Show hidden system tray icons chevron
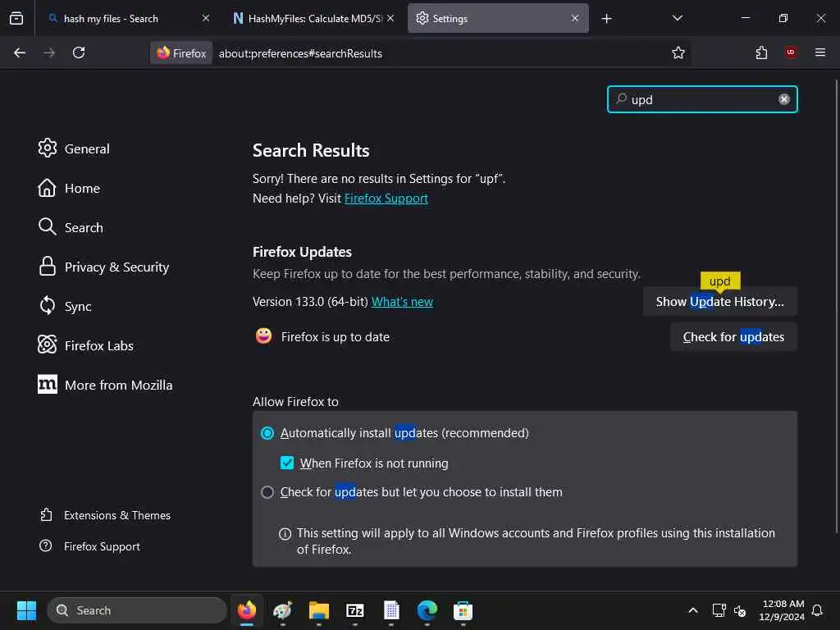 pos(692,610)
